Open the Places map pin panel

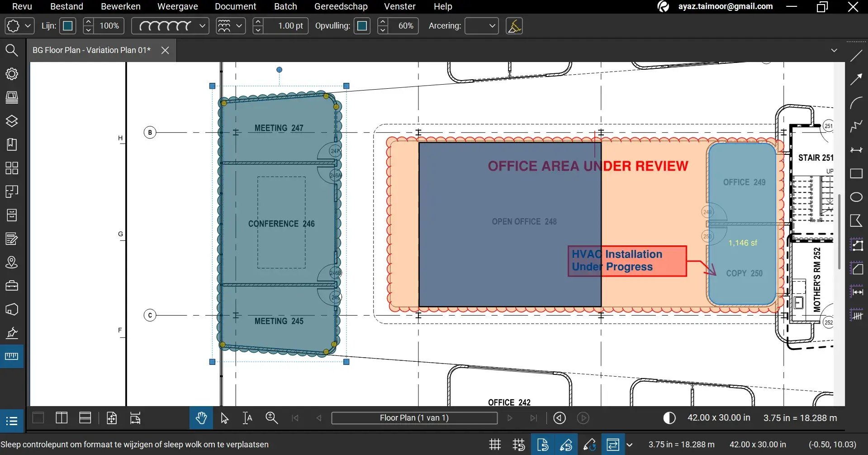(x=12, y=262)
